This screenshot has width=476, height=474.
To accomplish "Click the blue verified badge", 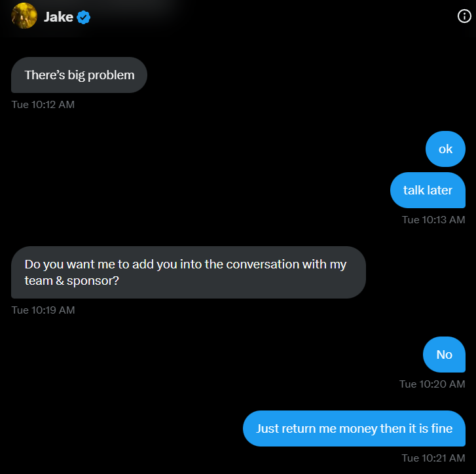I will [83, 17].
